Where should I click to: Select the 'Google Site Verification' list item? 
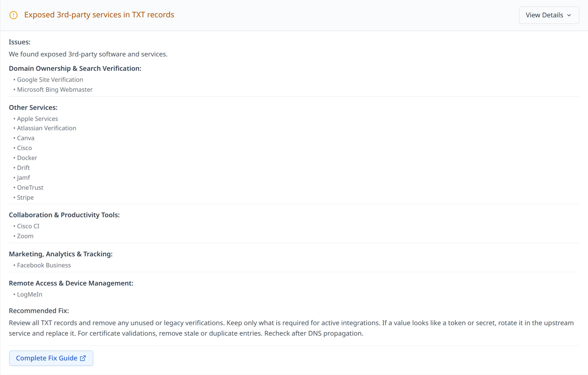tap(50, 80)
